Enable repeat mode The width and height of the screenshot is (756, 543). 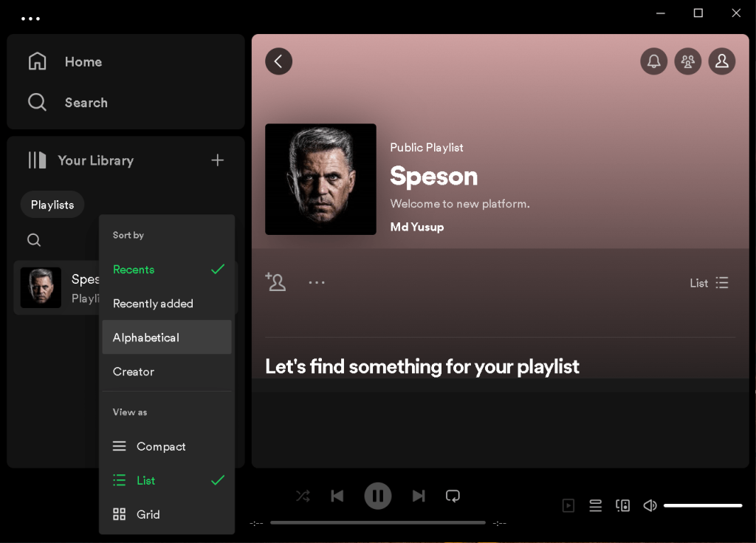point(453,496)
